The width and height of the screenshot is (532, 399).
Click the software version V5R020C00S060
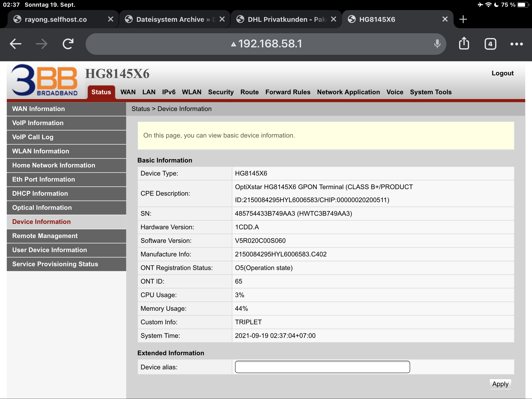click(260, 241)
